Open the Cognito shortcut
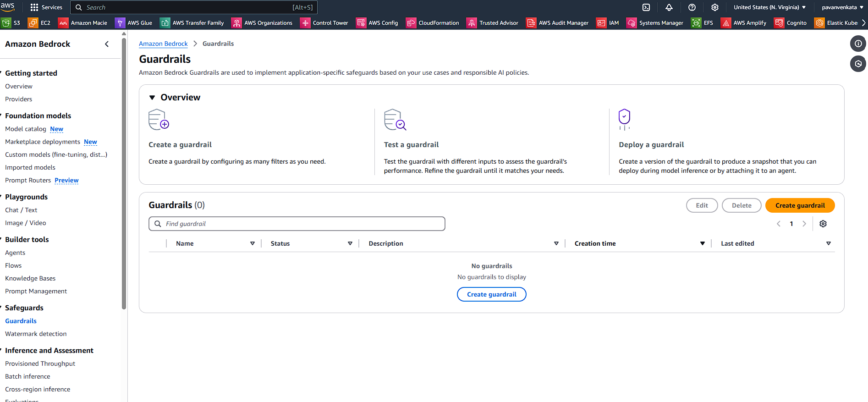Image resolution: width=868 pixels, height=402 pixels. click(x=791, y=23)
